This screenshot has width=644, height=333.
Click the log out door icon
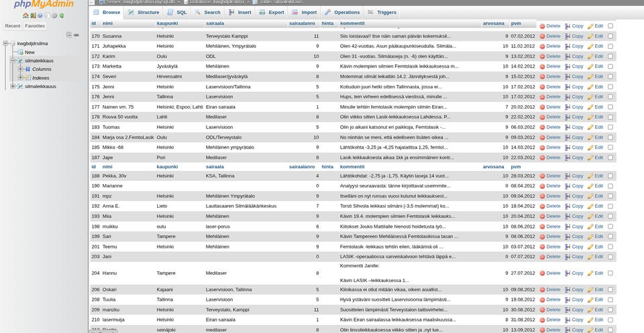(33, 15)
